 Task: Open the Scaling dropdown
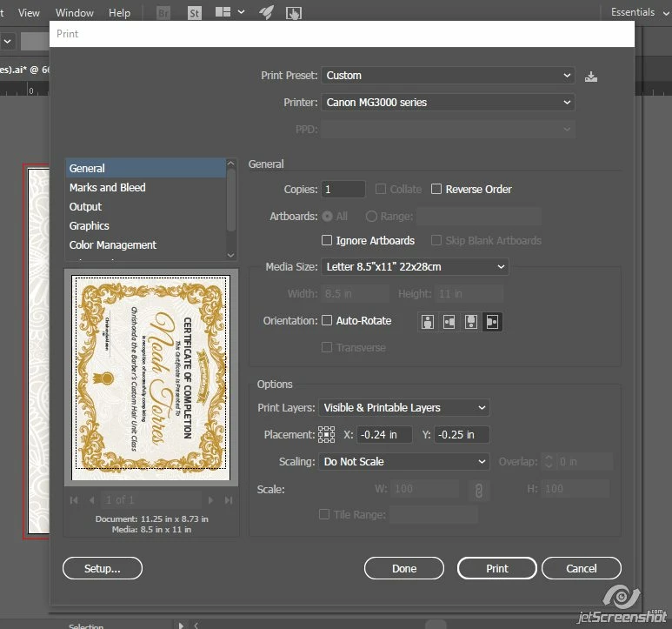pyautogui.click(x=404, y=462)
